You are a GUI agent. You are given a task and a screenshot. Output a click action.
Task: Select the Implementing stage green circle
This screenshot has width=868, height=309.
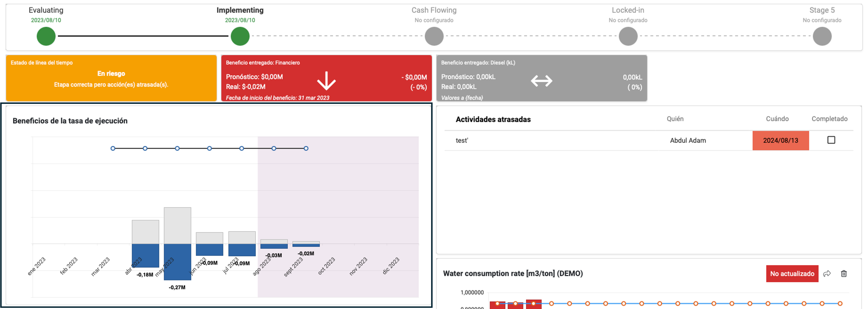pyautogui.click(x=240, y=36)
